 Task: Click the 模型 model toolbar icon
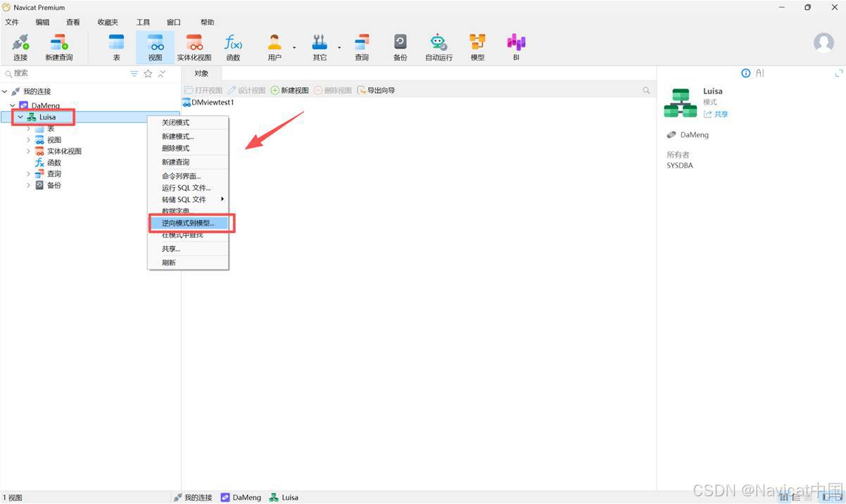tap(478, 46)
